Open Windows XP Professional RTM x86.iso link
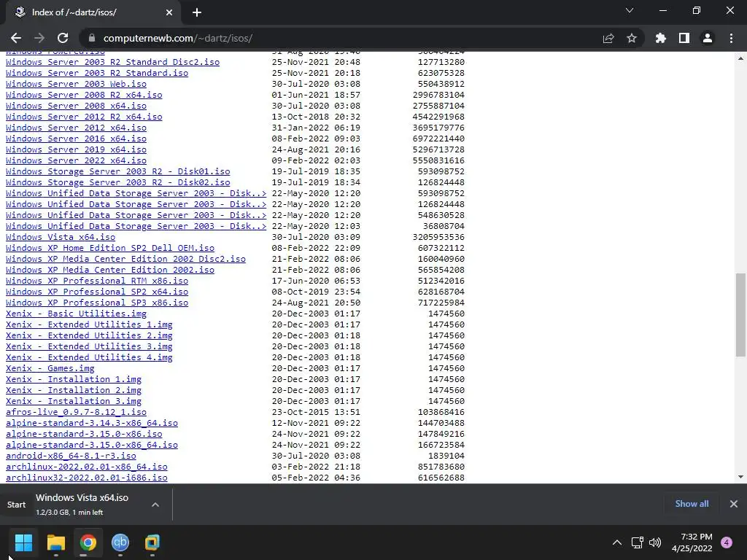Screen dimensions: 747x560 pos(97,281)
